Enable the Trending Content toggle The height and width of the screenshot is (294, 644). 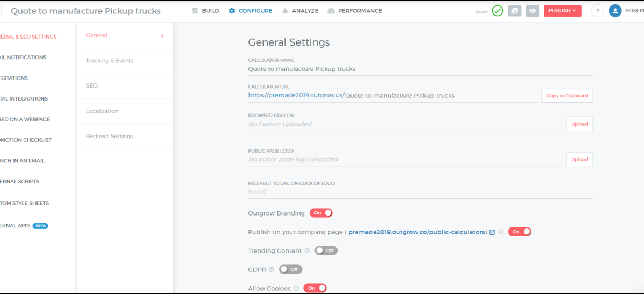point(326,250)
